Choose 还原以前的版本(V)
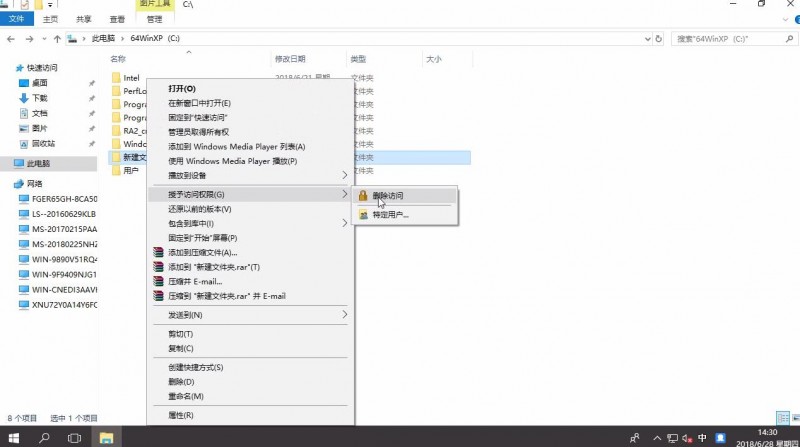This screenshot has height=447, width=800. [200, 209]
